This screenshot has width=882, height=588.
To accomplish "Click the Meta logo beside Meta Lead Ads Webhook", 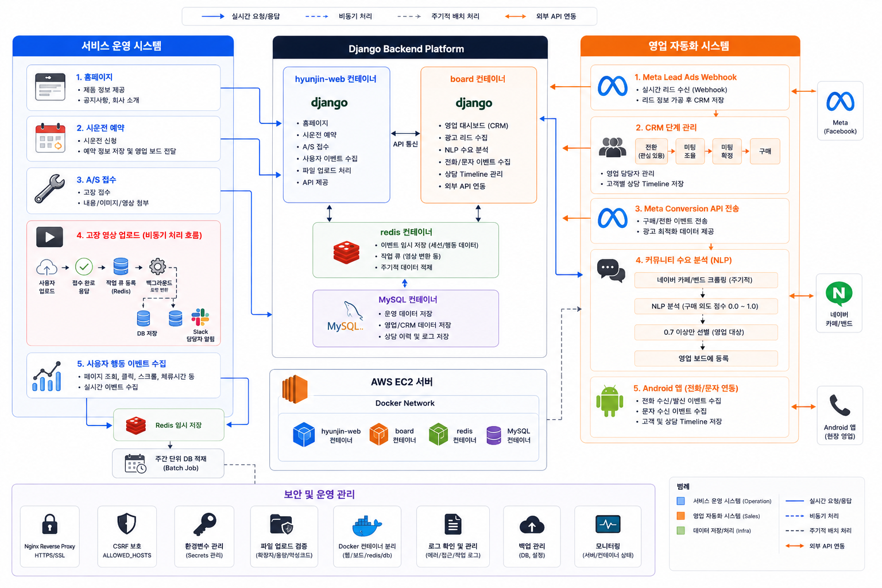I will pos(613,86).
